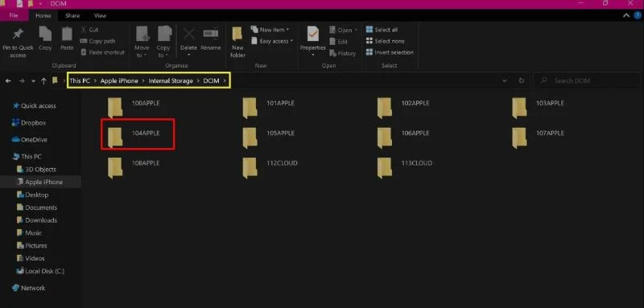The height and width of the screenshot is (308, 644).
Task: Select the 104APPLE folder
Action: coord(134,138)
